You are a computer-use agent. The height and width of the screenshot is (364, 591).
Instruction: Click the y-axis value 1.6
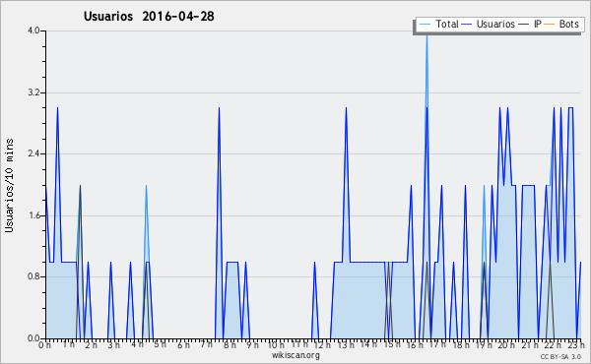click(33, 215)
